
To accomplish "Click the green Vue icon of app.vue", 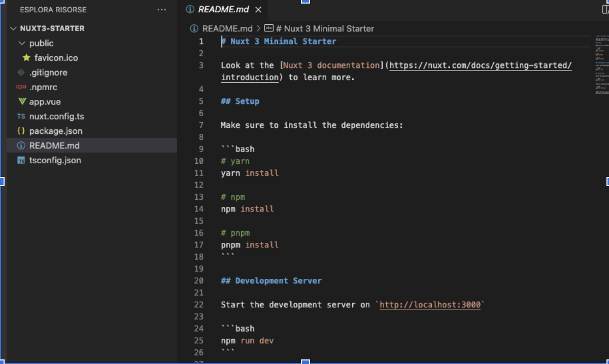I will (21, 102).
